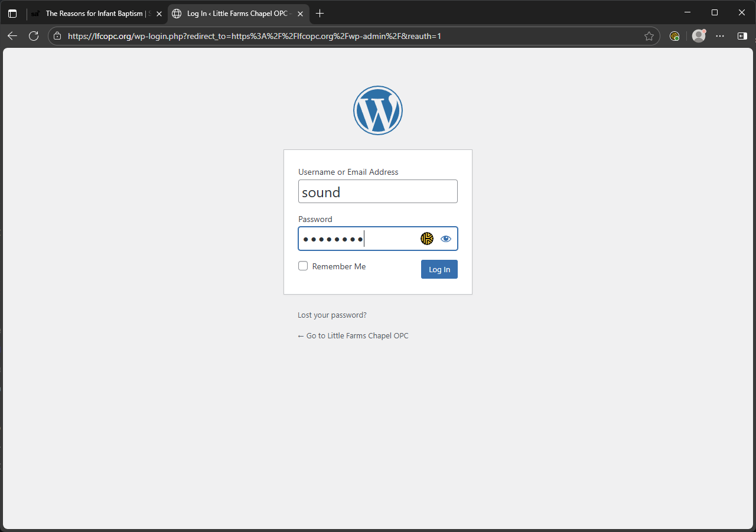Toggle password visibility with the eye icon
This screenshot has width=756, height=532.
pyautogui.click(x=446, y=239)
